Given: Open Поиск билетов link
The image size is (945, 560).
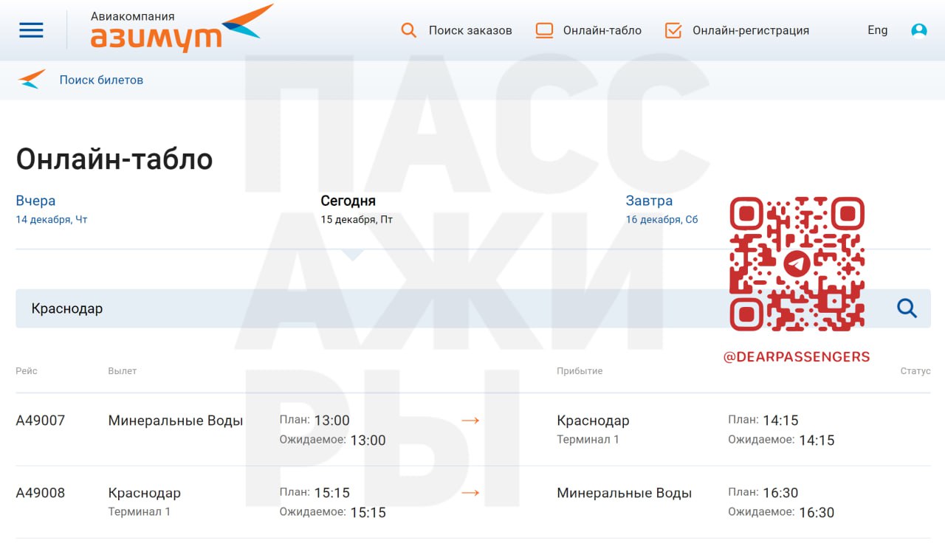Looking at the screenshot, I should pos(101,80).
